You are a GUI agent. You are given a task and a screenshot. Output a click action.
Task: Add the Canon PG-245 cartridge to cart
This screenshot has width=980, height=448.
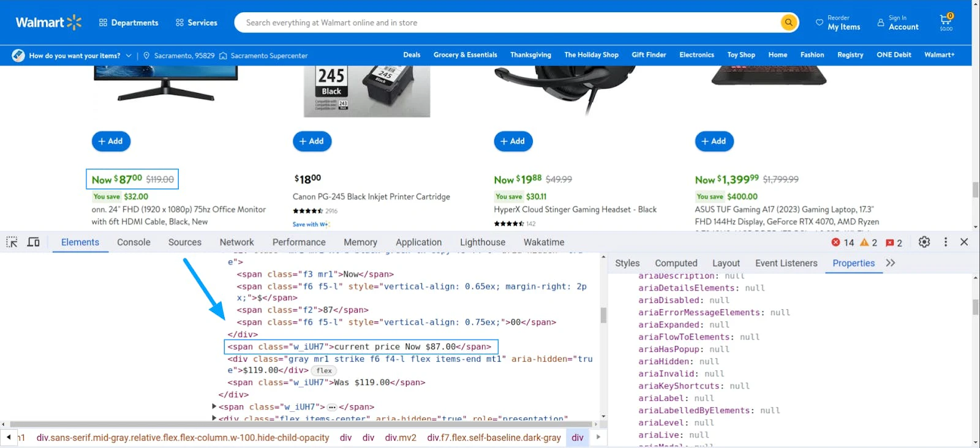pos(312,141)
